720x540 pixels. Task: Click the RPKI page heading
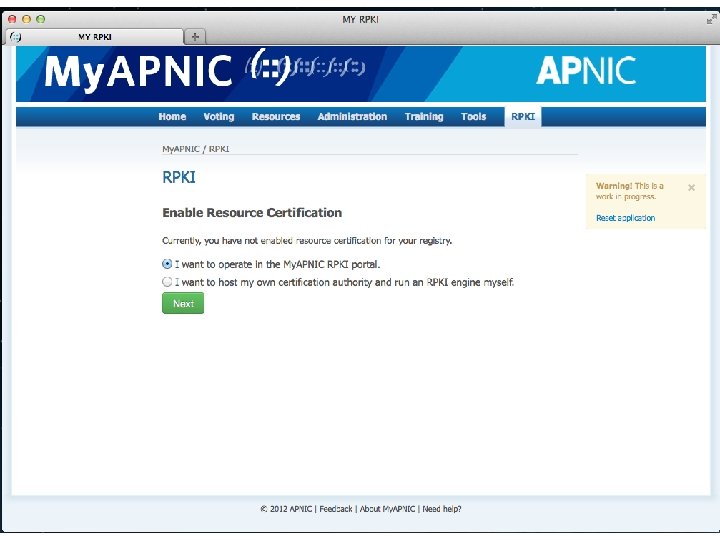tap(179, 177)
